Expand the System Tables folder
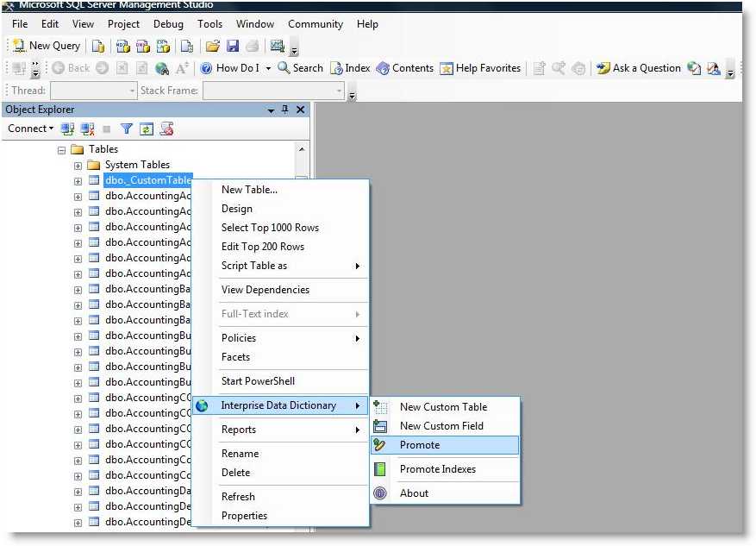 78,165
